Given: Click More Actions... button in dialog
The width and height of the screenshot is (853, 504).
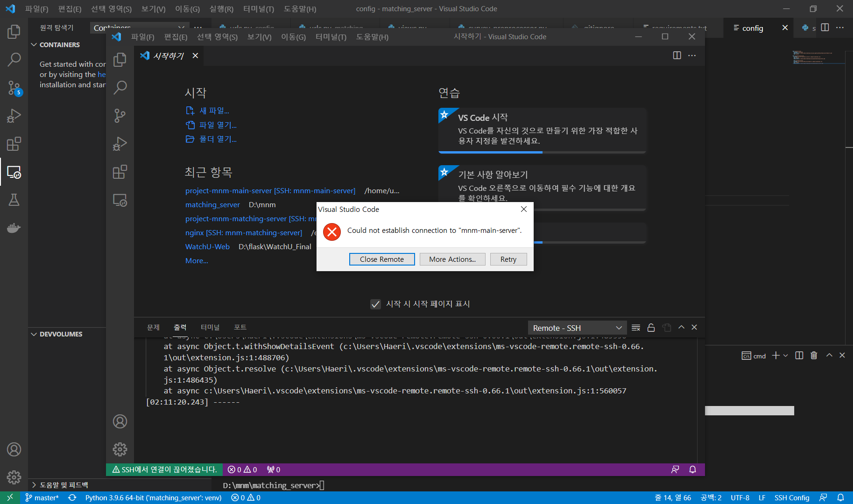Looking at the screenshot, I should click(x=452, y=259).
